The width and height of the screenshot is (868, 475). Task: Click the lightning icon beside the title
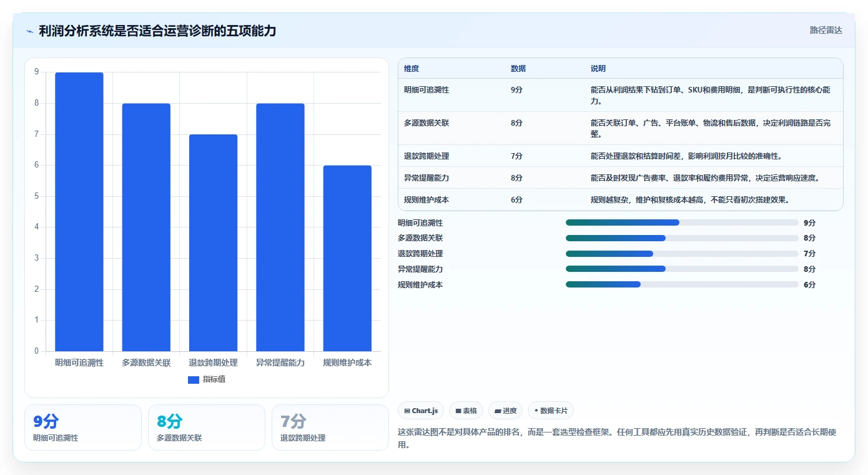click(x=29, y=31)
